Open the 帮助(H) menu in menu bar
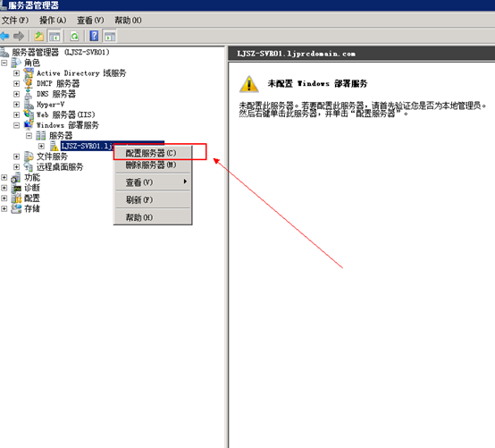 pyautogui.click(x=128, y=21)
